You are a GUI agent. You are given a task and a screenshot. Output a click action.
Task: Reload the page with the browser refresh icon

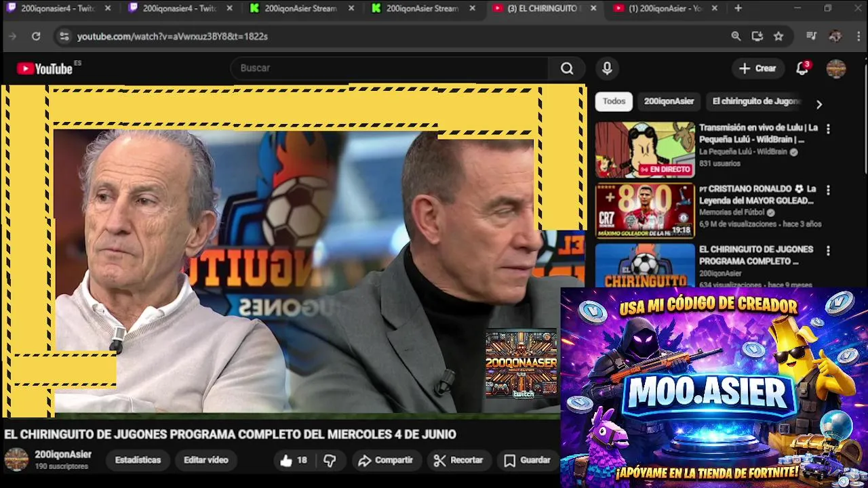(36, 36)
